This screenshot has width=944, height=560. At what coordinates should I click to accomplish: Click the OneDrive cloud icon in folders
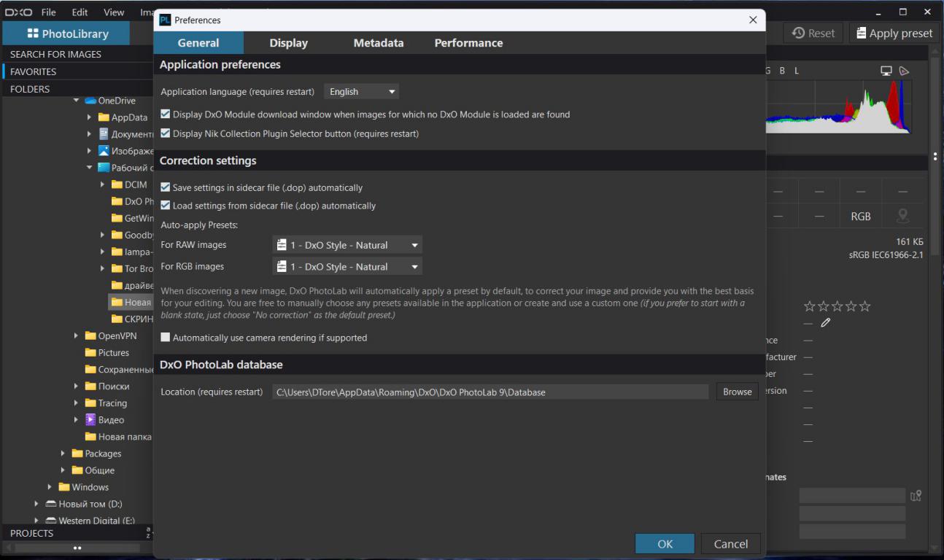(x=90, y=101)
